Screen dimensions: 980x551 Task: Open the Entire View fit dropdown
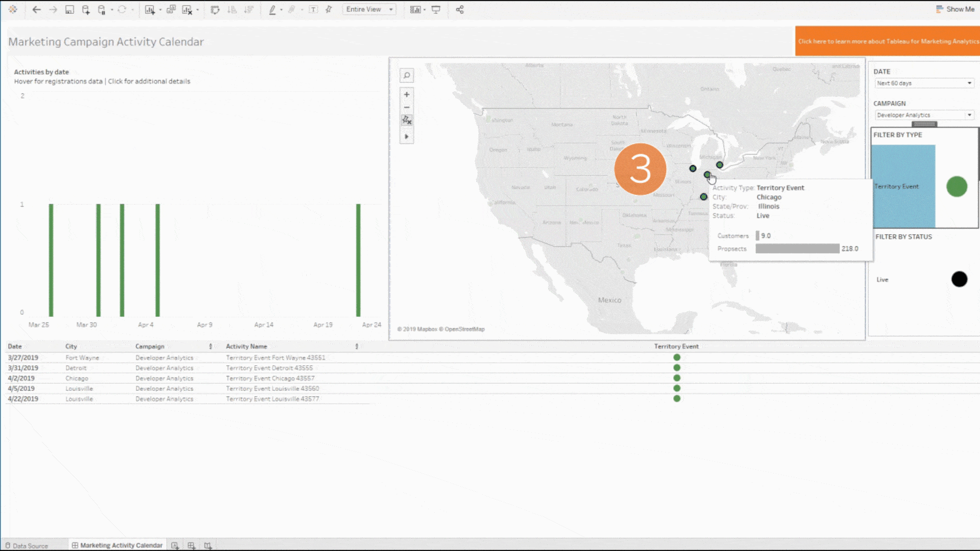point(370,9)
